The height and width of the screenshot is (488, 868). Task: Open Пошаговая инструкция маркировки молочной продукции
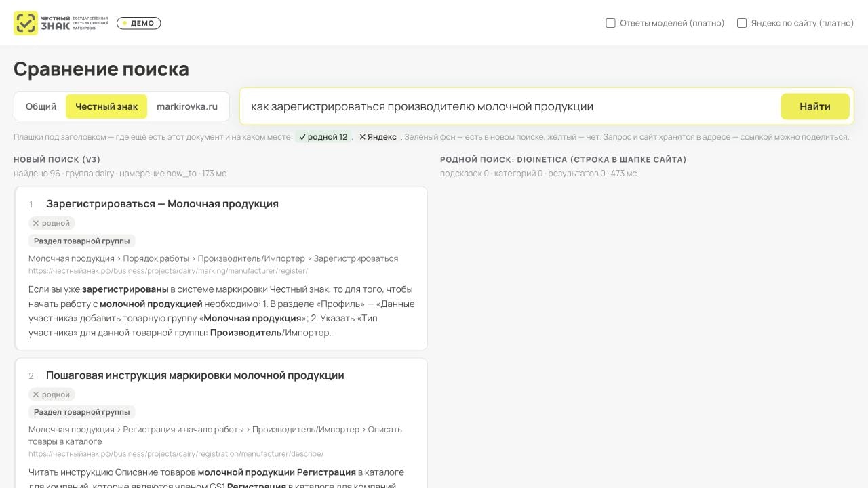tap(195, 375)
